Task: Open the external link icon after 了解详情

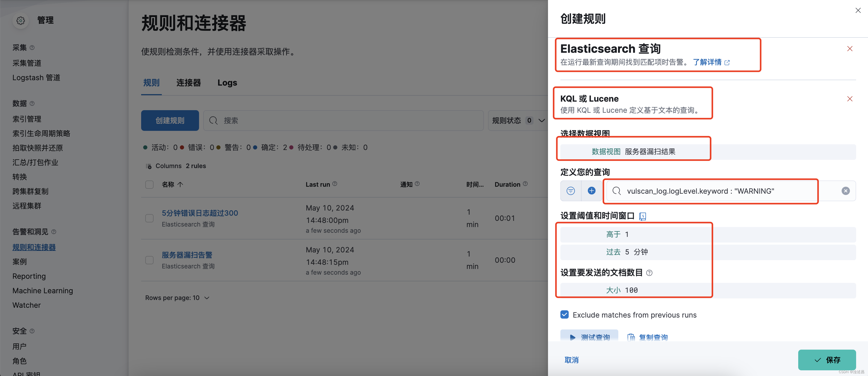Action: click(727, 62)
